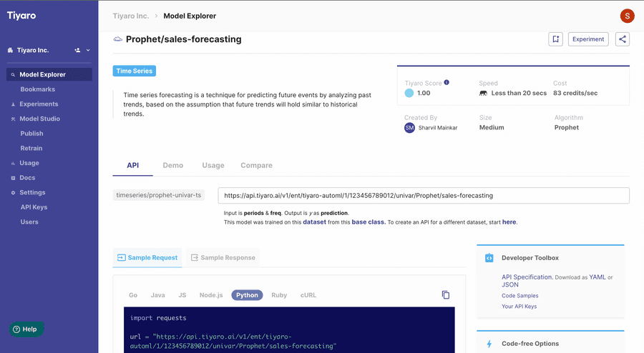Bookmark this model with the bookmark icon
644x353 pixels.
(x=556, y=39)
